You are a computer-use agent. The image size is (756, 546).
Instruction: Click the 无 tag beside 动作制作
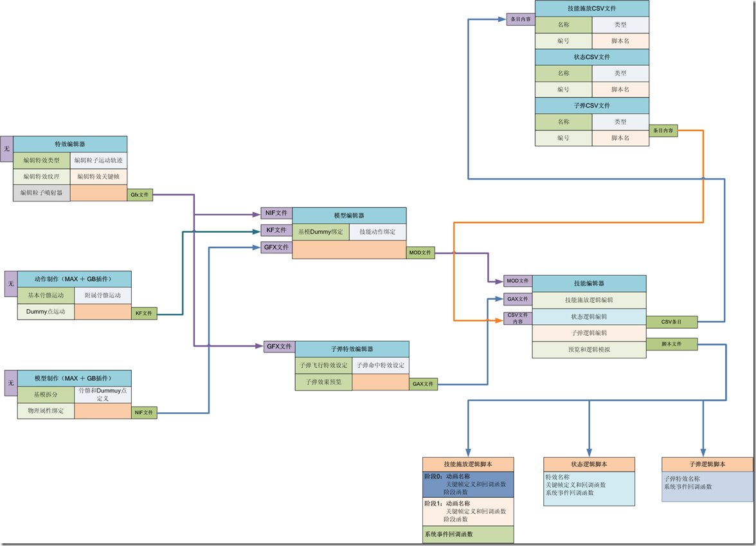pos(11,284)
